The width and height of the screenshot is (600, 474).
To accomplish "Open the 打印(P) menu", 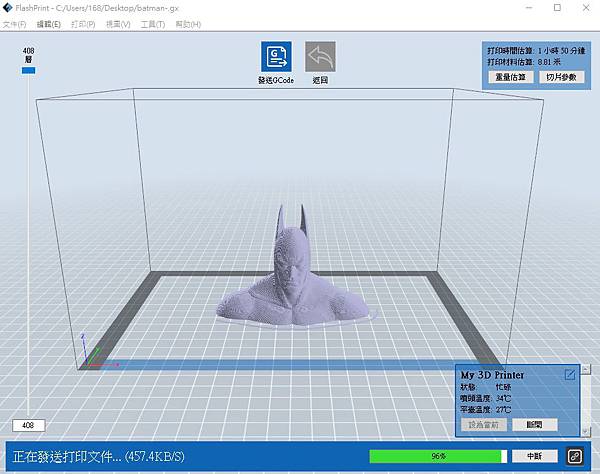I will point(83,24).
